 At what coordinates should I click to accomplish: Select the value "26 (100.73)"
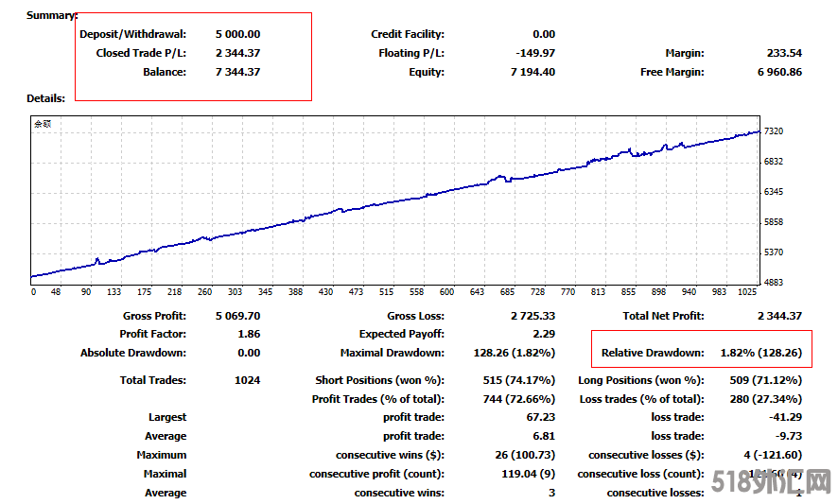[x=525, y=455]
